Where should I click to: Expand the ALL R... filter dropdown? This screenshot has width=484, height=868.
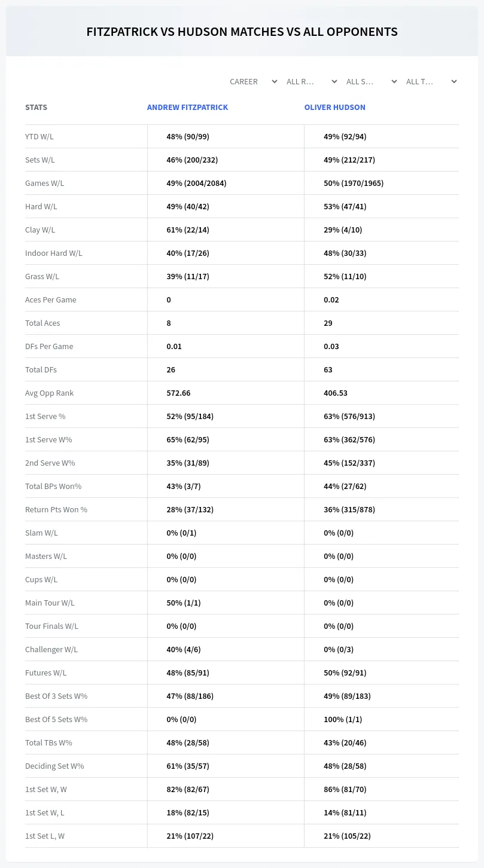[x=312, y=81]
